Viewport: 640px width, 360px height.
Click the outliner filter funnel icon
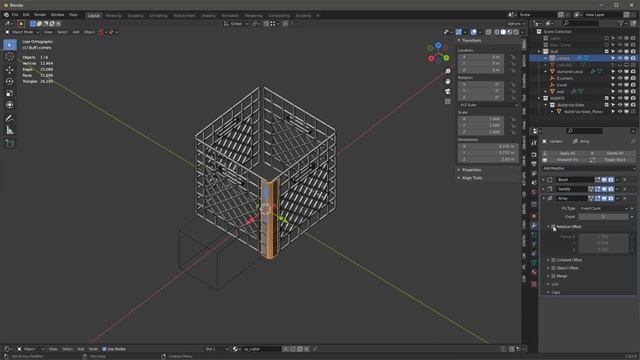point(621,24)
